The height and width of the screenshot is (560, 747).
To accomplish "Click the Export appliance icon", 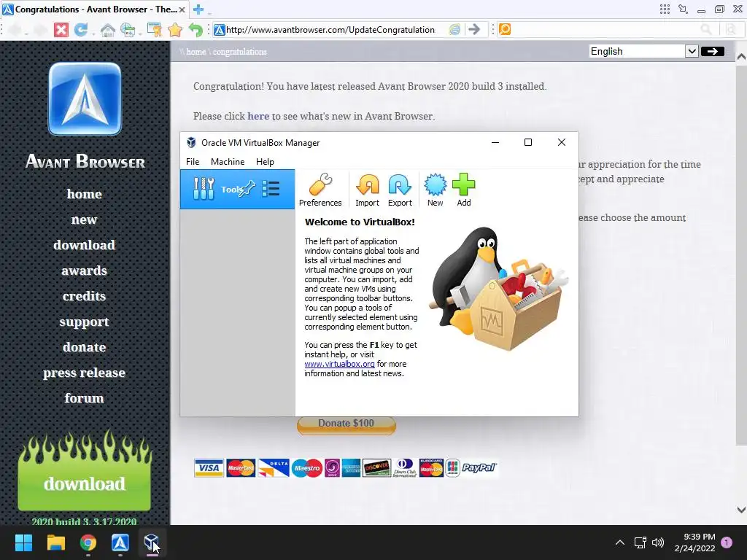I will click(x=400, y=190).
